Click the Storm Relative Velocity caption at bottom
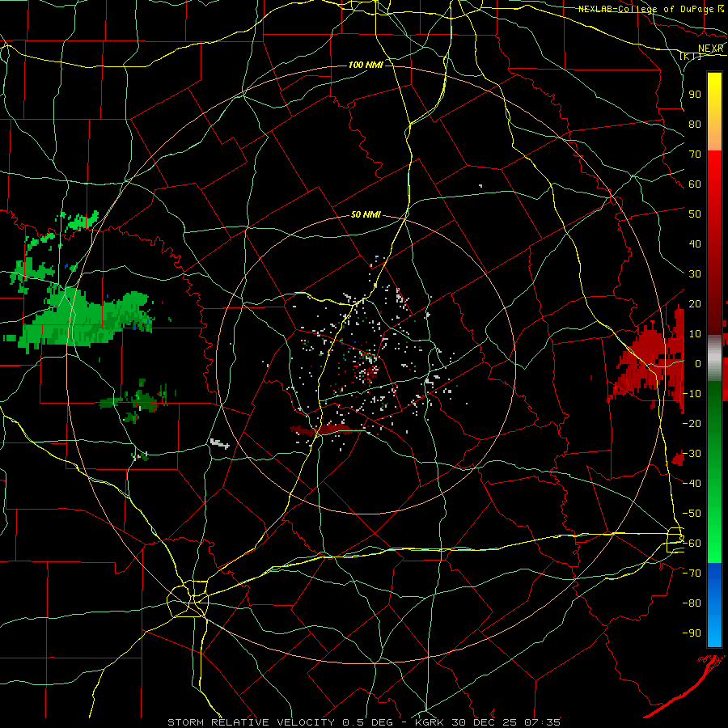728x728 pixels. [x=364, y=722]
